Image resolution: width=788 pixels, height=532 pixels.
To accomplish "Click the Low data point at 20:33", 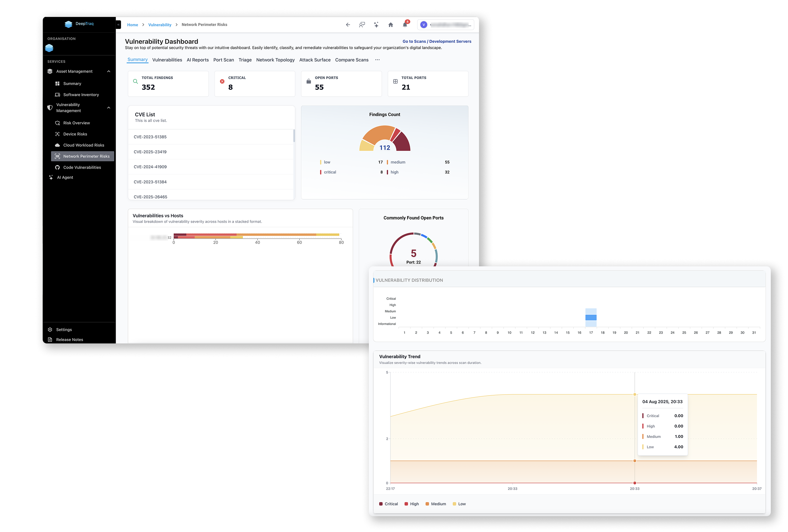I will (635, 394).
